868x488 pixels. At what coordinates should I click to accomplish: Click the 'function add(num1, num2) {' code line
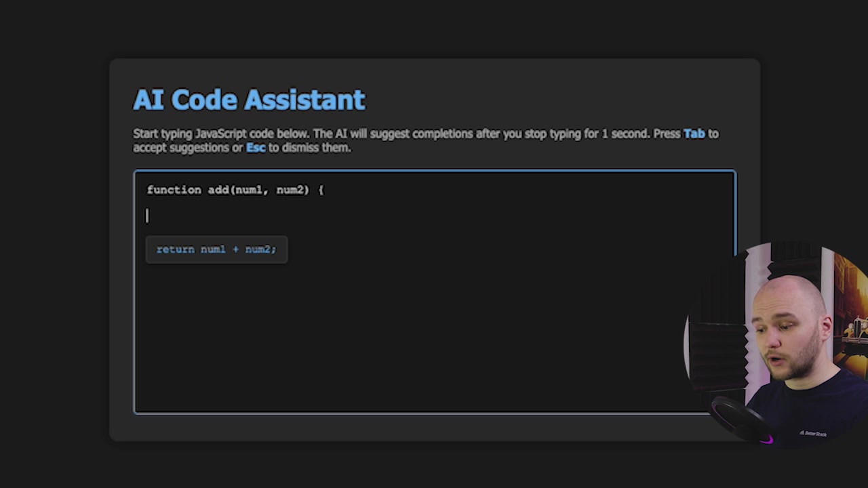pos(235,190)
